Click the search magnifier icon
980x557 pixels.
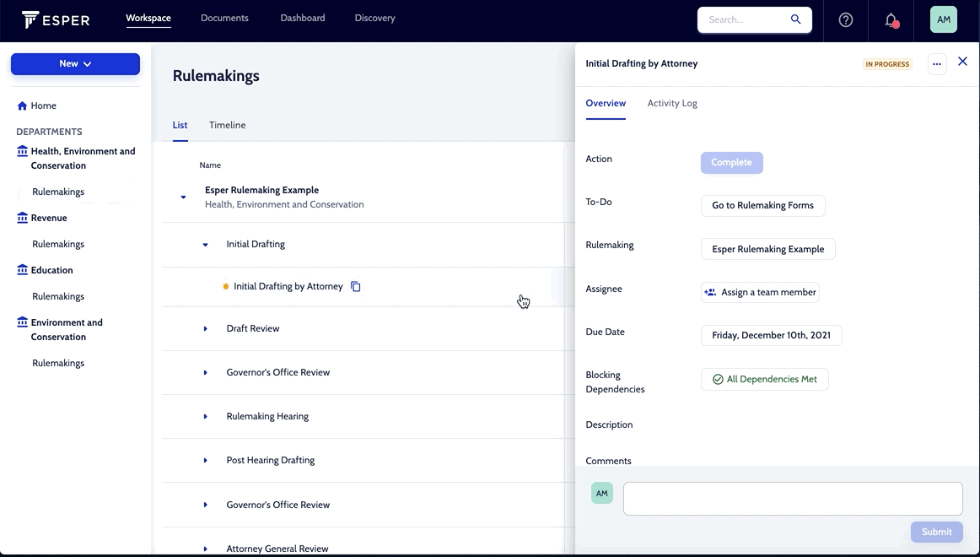click(794, 19)
